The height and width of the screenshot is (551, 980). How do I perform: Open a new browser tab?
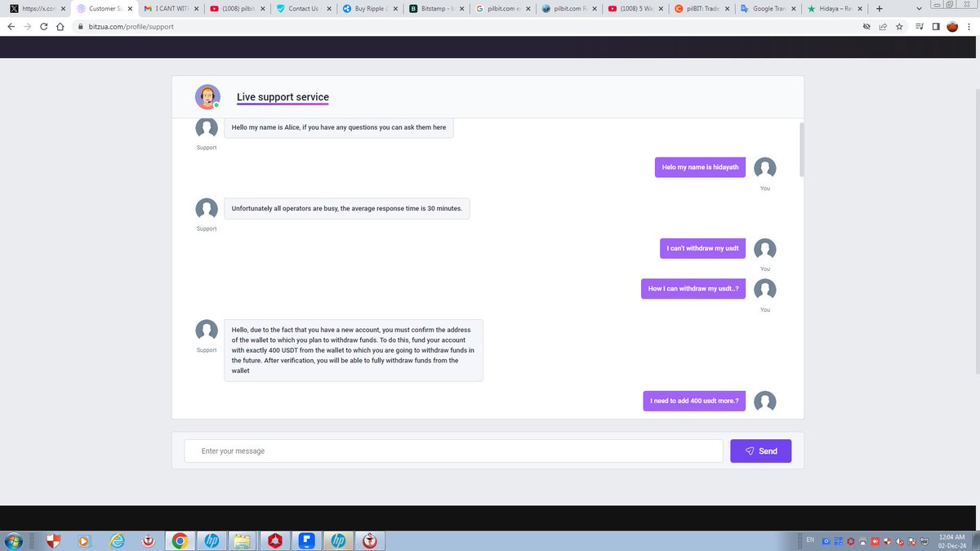(x=879, y=9)
